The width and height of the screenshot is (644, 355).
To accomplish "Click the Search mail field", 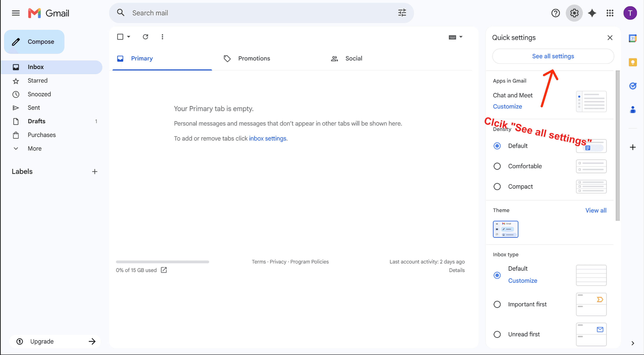I will click(x=261, y=13).
